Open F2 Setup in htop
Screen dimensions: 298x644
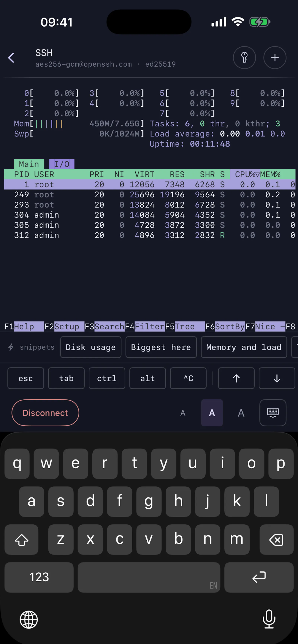(x=64, y=326)
